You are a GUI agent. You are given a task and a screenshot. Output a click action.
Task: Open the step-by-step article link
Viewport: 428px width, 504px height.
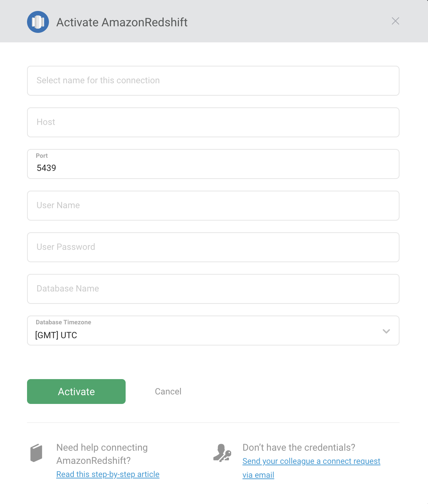point(107,474)
